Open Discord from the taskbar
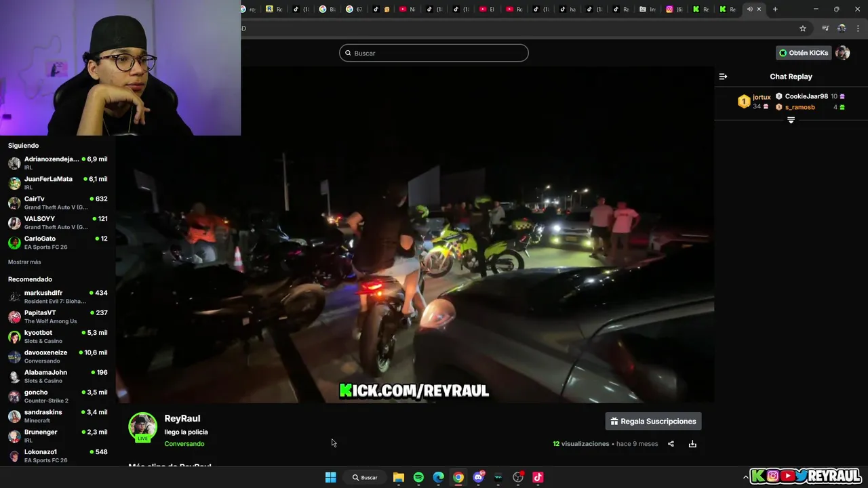 (478, 477)
